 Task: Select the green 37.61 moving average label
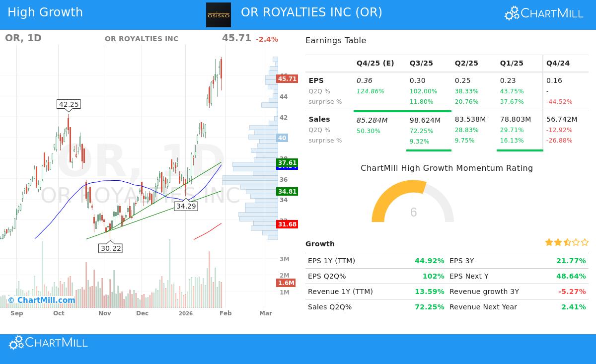pos(287,162)
